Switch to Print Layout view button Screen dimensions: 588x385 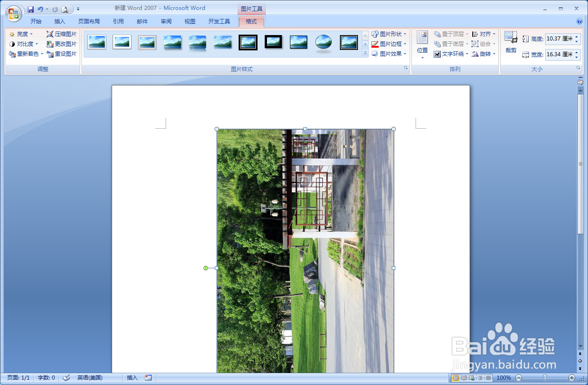456,378
